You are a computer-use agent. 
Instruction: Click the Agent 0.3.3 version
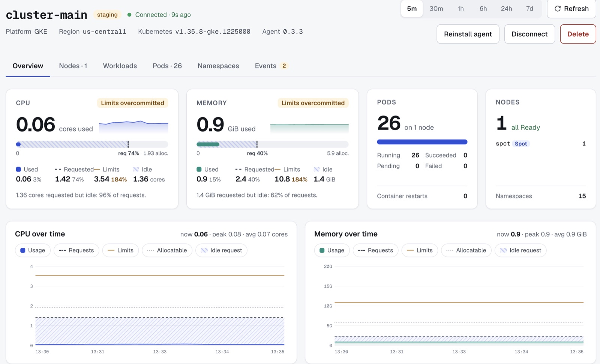coord(282,32)
